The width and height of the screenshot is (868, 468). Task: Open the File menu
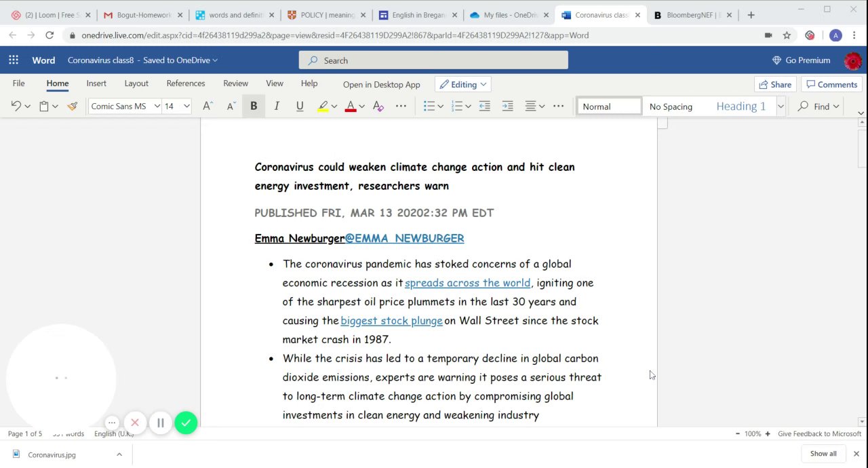[18, 83]
